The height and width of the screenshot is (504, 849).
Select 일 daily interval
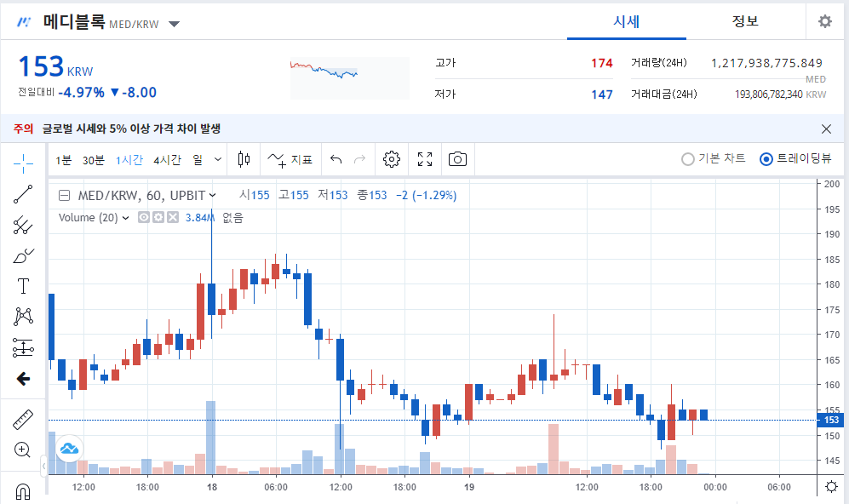pos(198,160)
